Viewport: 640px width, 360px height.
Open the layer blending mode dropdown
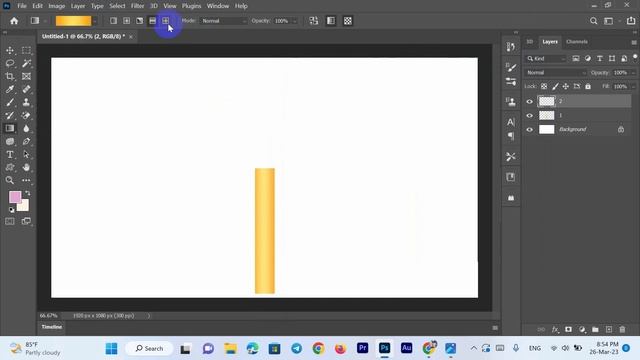[x=556, y=73]
